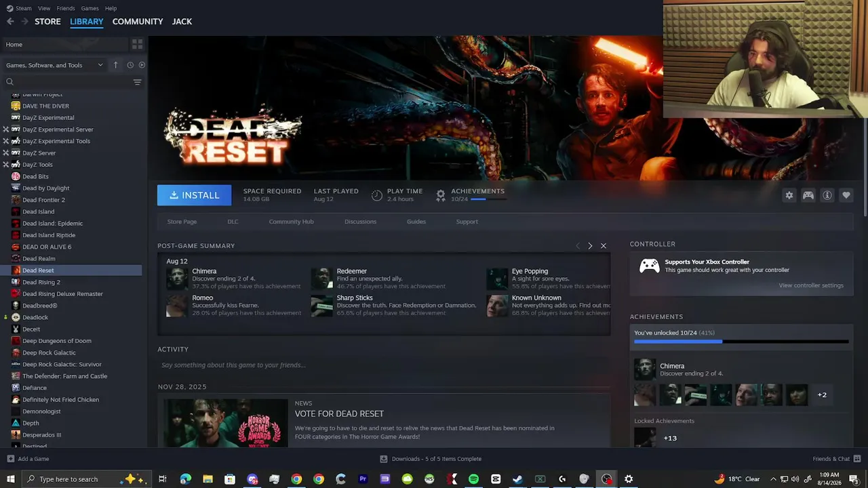Close the post-game summary panel
868x488 pixels.
click(604, 246)
